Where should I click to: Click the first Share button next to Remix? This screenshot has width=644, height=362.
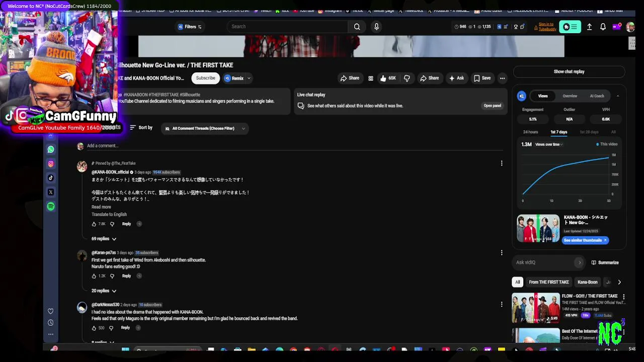click(x=350, y=78)
